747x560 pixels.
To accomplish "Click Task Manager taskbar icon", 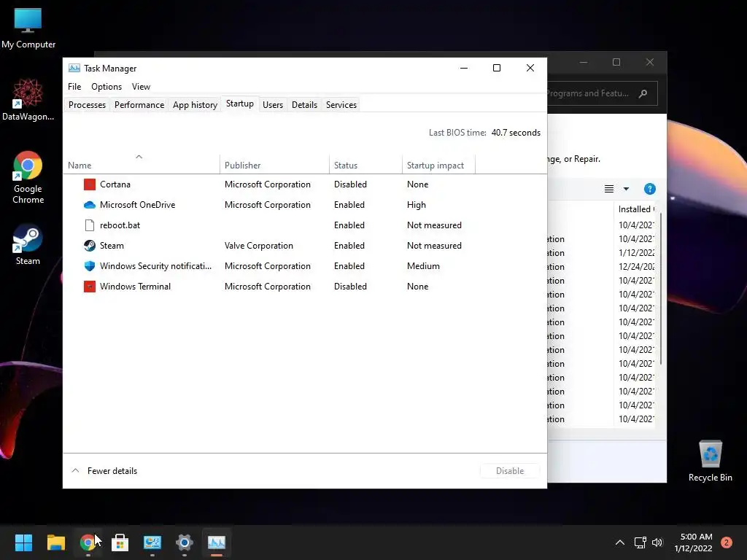I will 217,542.
